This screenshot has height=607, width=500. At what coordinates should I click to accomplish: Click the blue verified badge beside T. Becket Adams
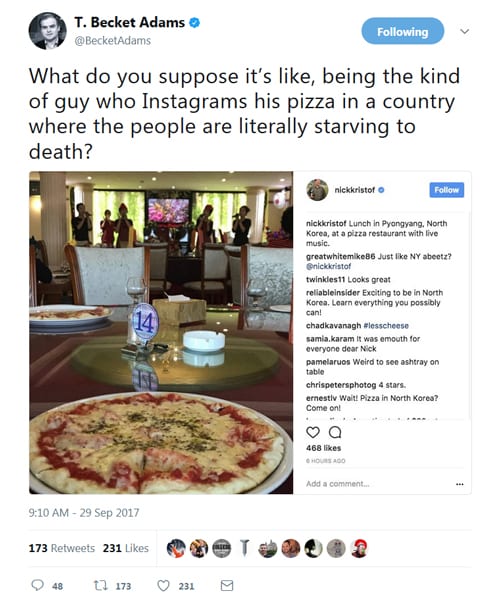coord(194,23)
